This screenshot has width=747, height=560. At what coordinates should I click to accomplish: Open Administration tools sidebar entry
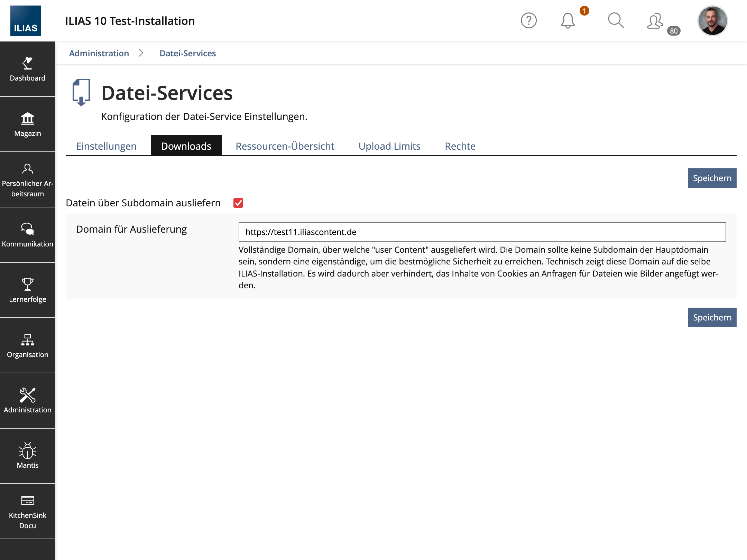(x=28, y=401)
